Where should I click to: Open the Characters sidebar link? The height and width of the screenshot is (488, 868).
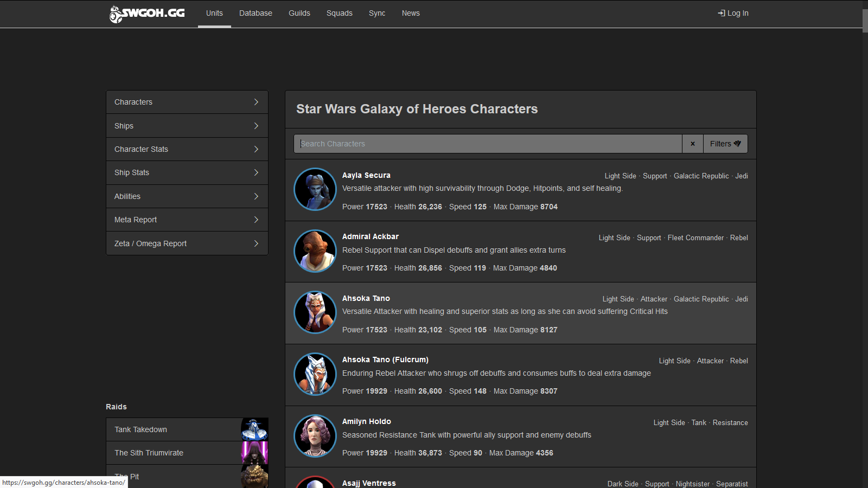[187, 102]
